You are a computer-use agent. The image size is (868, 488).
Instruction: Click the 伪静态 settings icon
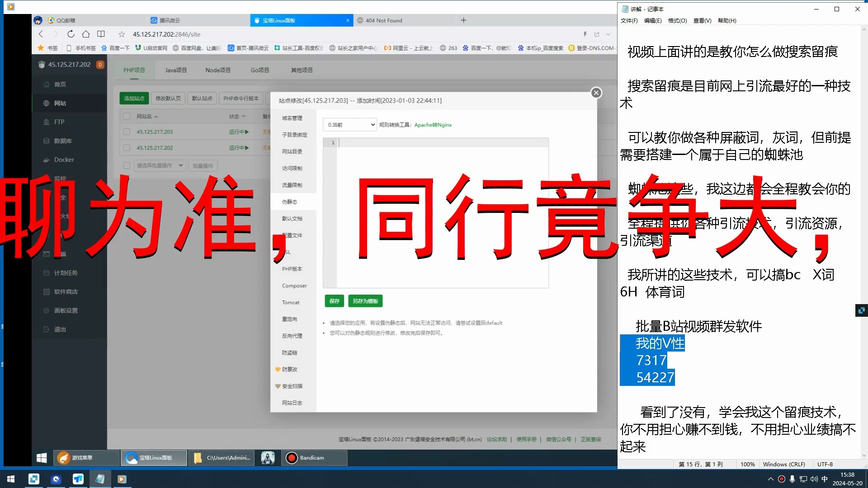pyautogui.click(x=289, y=202)
